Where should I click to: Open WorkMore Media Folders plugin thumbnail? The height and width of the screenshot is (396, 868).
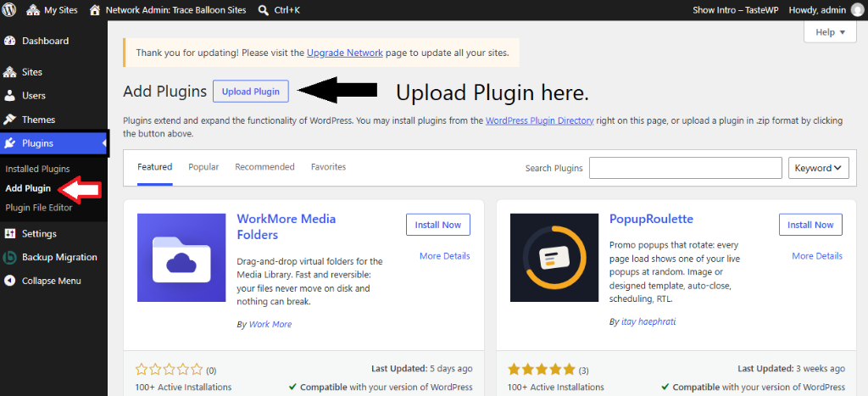pyautogui.click(x=181, y=258)
